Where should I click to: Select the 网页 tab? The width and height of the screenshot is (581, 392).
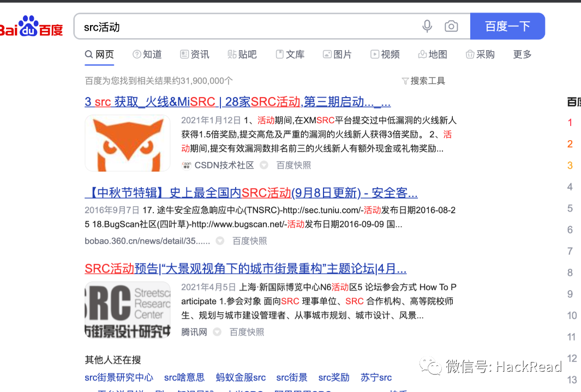[x=99, y=55]
